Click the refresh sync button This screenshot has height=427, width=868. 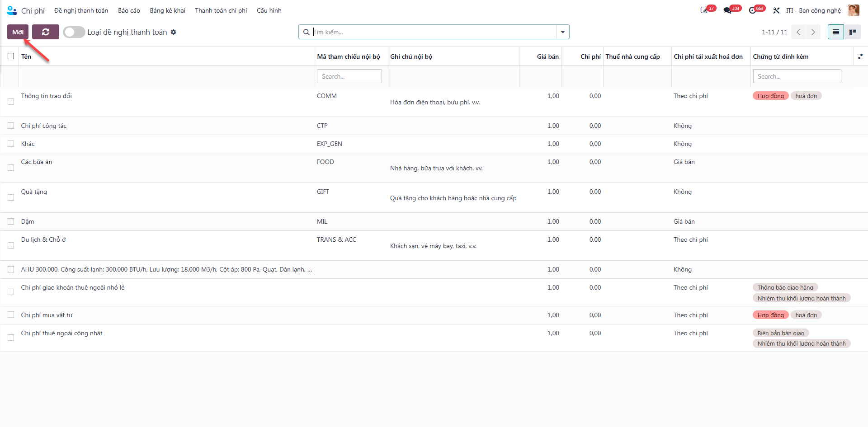[46, 32]
